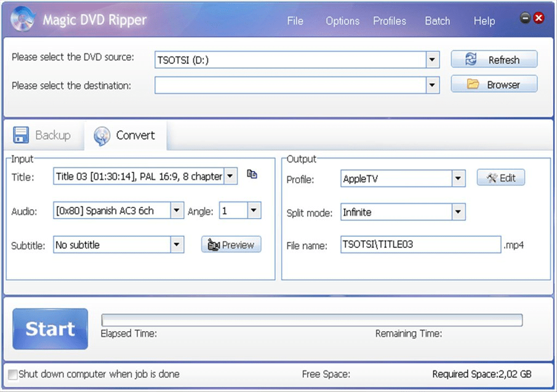Click the Preview camera button
Screen dimensions: 557x392
click(231, 245)
